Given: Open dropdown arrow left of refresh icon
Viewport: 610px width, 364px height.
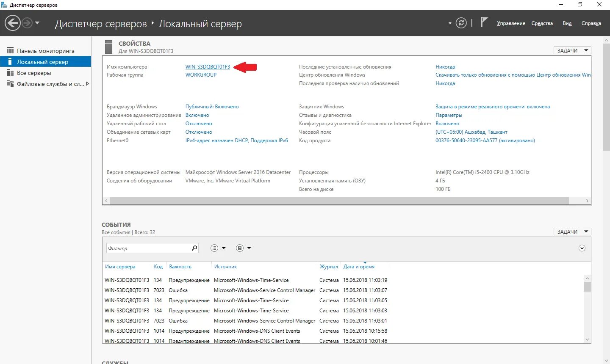Looking at the screenshot, I should (x=450, y=23).
